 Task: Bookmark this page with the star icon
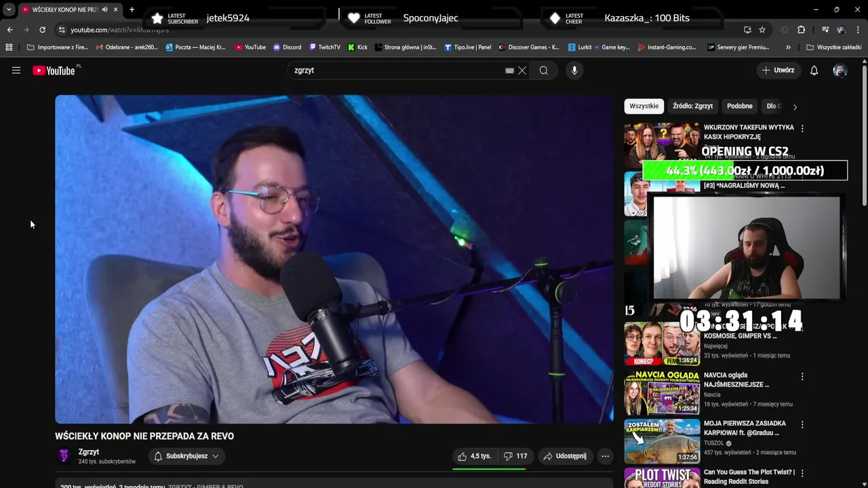[762, 30]
